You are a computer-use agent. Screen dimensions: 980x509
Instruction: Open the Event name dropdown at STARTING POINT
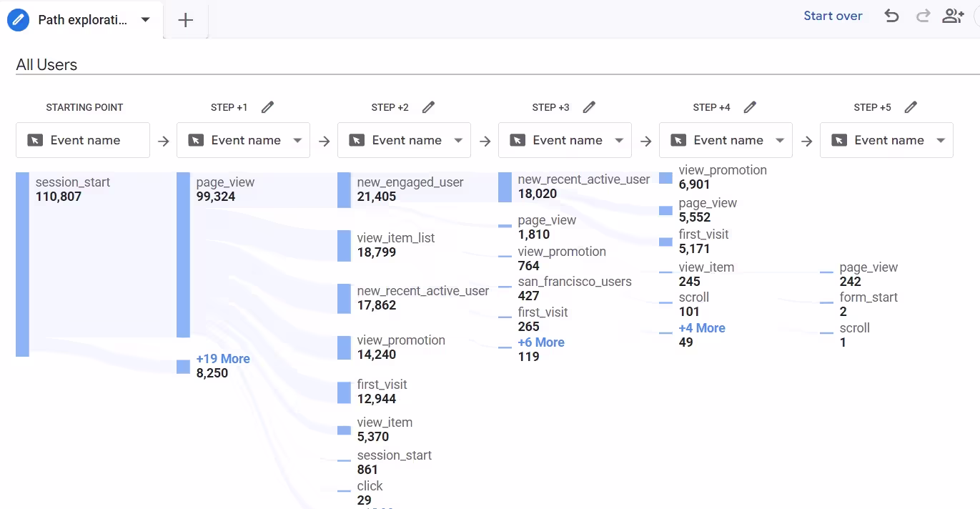click(x=82, y=139)
